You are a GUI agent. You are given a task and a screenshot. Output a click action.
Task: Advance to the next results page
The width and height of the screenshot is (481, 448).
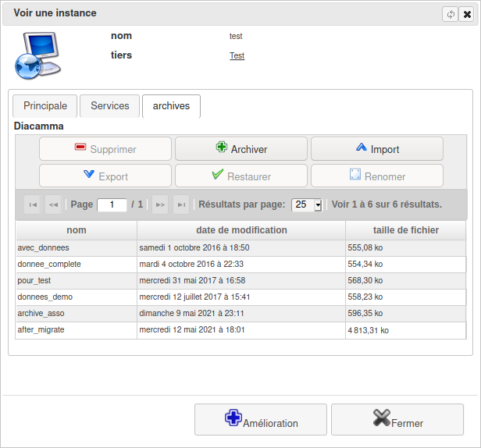pyautogui.click(x=160, y=204)
